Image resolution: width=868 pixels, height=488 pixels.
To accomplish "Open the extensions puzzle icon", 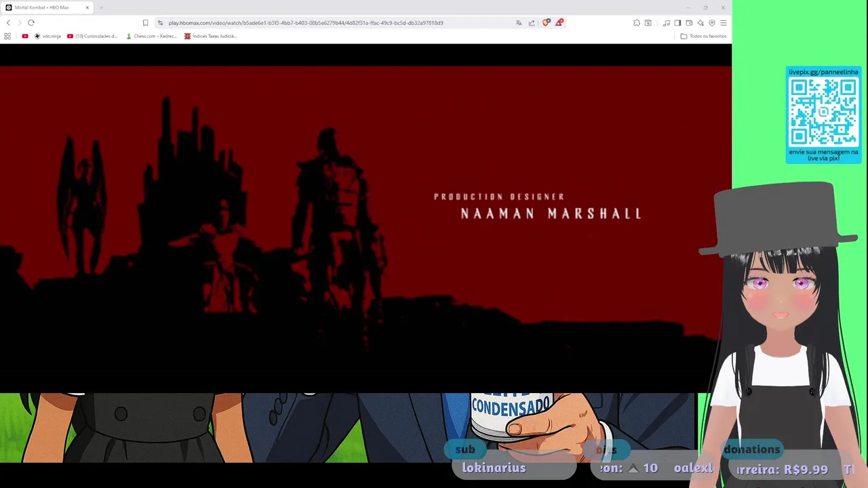I will tap(636, 22).
